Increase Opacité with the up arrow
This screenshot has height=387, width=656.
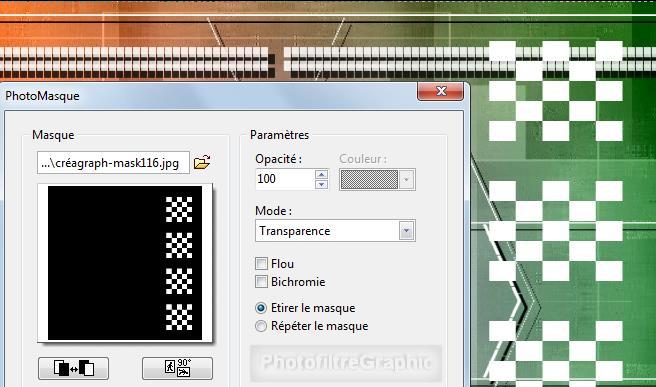pos(321,174)
